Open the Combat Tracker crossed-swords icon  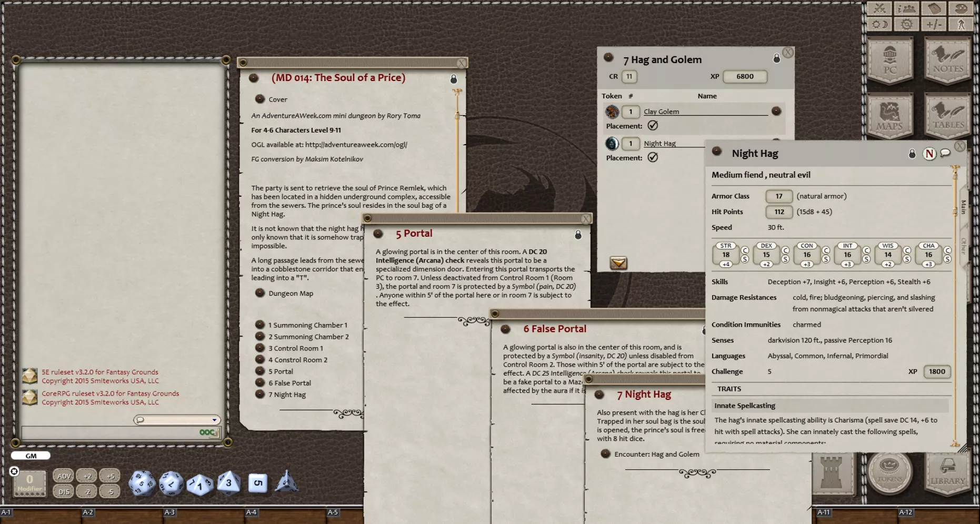[879, 8]
